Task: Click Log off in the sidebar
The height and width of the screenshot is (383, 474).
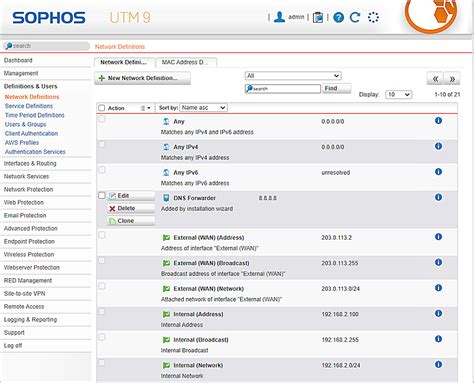Action: (x=13, y=345)
